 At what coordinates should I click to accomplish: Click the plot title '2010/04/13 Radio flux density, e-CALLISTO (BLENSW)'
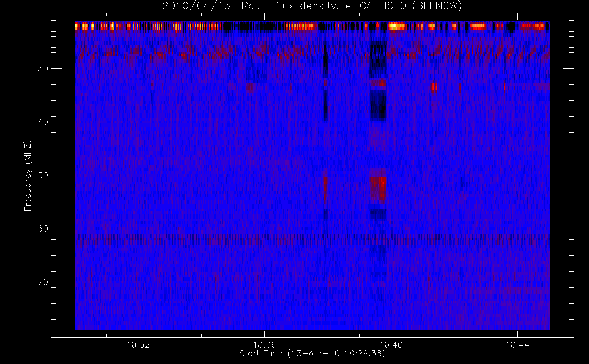(x=312, y=6)
